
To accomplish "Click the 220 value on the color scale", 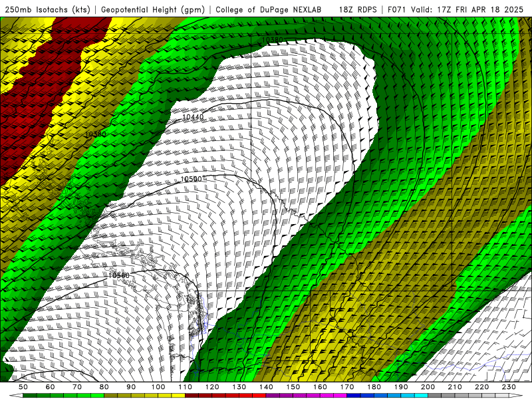I will click(481, 387).
